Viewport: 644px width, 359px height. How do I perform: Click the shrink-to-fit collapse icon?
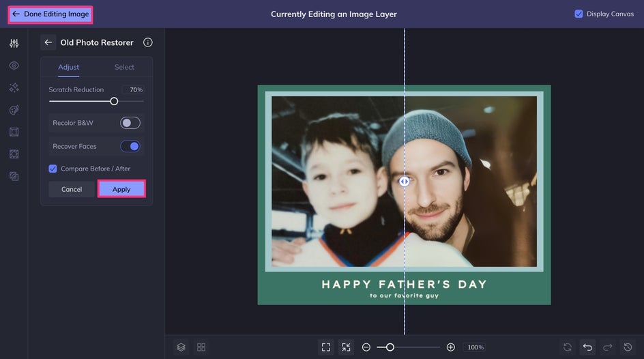point(347,347)
